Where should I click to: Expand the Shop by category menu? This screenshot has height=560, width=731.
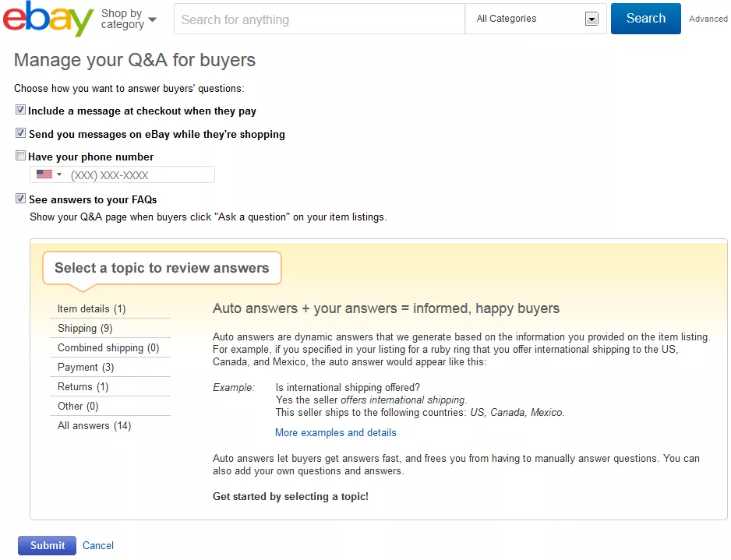129,19
